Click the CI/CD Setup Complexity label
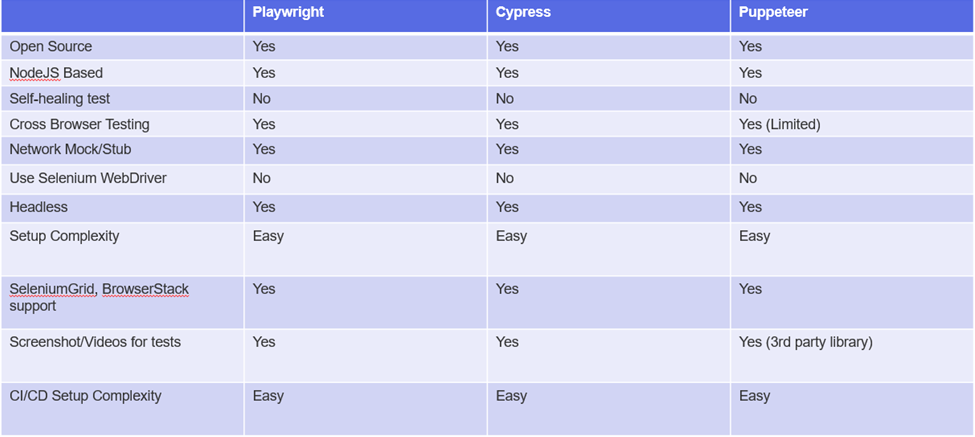 (x=85, y=396)
